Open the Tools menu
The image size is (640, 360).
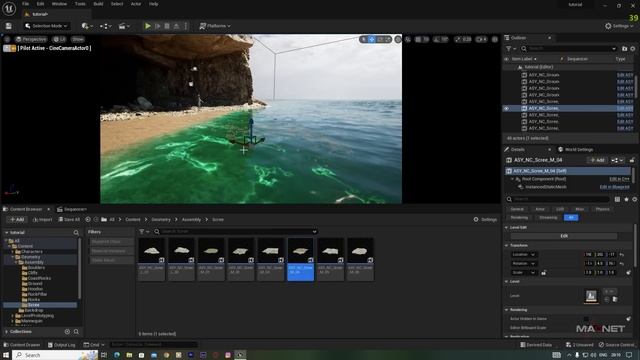80,4
